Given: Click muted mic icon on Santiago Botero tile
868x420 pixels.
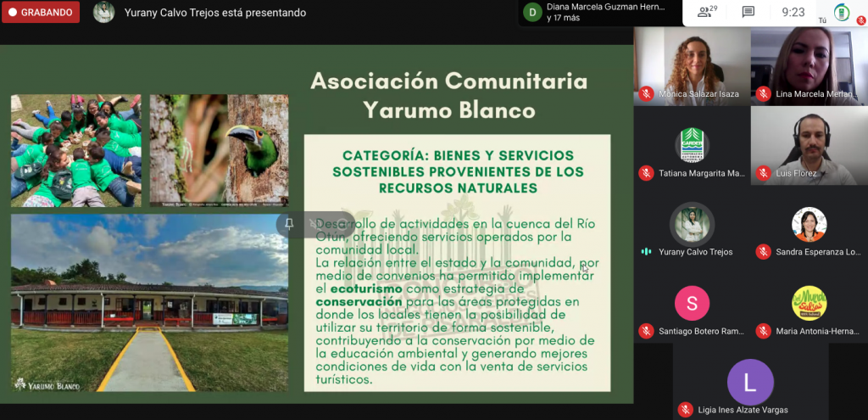Looking at the screenshot, I should (x=646, y=331).
